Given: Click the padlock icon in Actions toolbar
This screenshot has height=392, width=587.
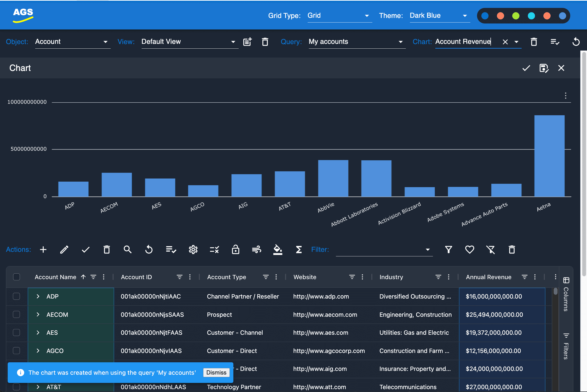Looking at the screenshot, I should (235, 249).
